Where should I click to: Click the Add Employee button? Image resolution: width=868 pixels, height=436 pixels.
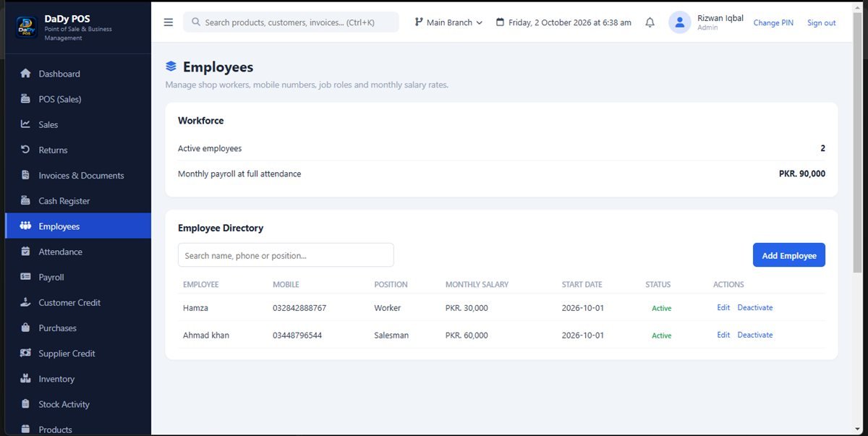[789, 255]
